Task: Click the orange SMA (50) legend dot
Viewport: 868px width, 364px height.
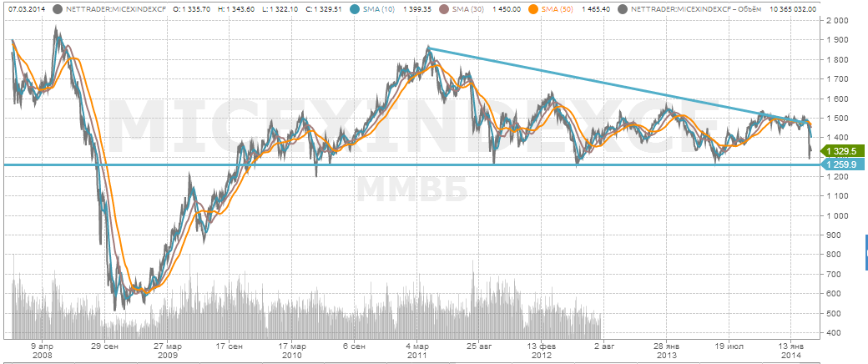Action: (x=534, y=9)
